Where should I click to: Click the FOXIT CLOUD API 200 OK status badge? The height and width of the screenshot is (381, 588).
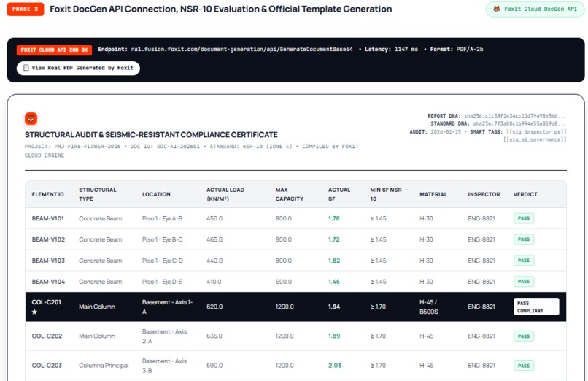pos(54,50)
